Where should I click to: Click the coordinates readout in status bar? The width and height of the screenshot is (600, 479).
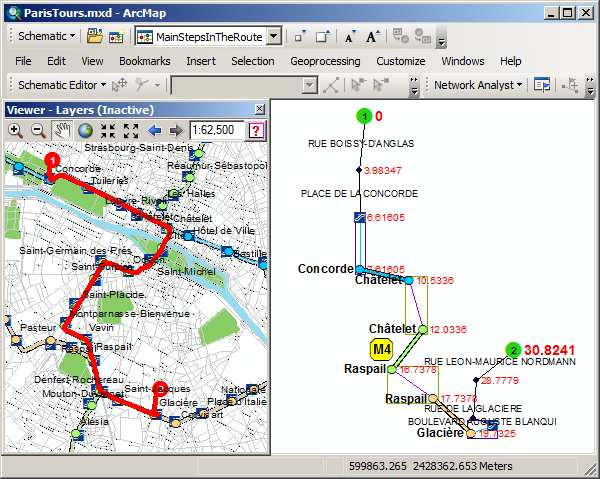coord(430,466)
